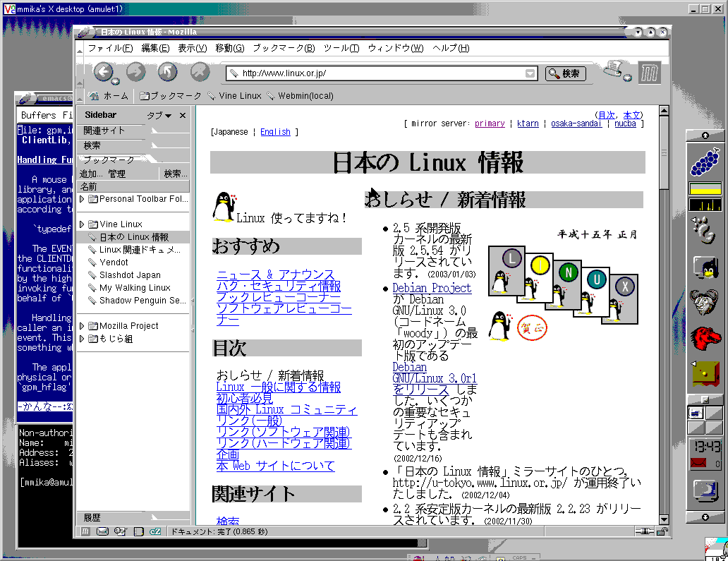Click the ktarn mirror server link
This screenshot has width=728, height=561.
pyautogui.click(x=528, y=123)
